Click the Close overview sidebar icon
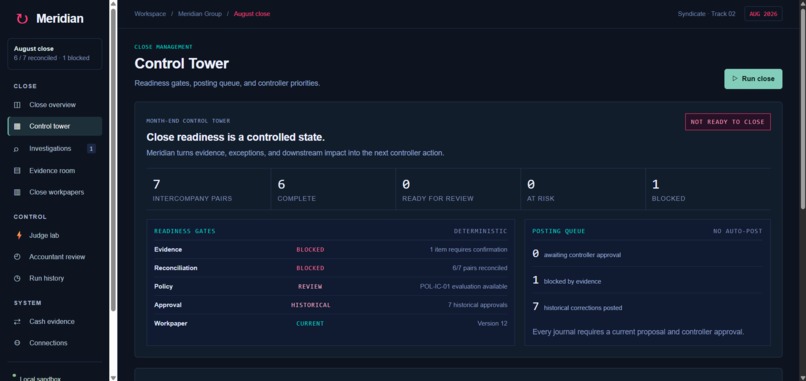806x381 pixels. (x=17, y=105)
